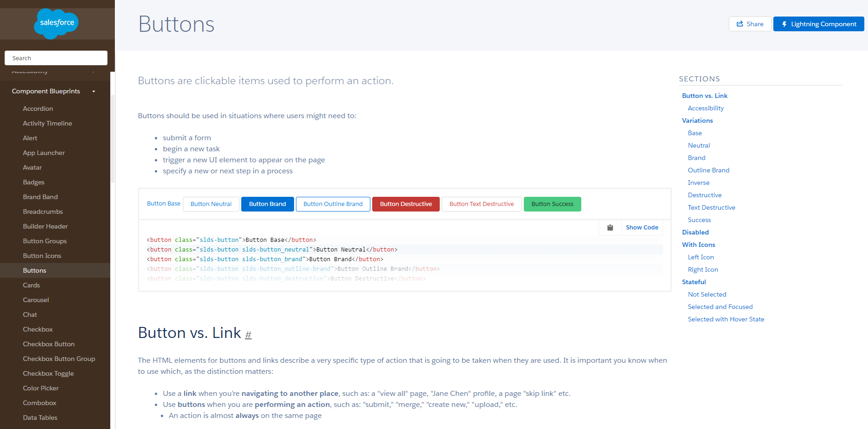Screen dimensions: 868x429
Task: Click the Share button
Action: [750, 24]
